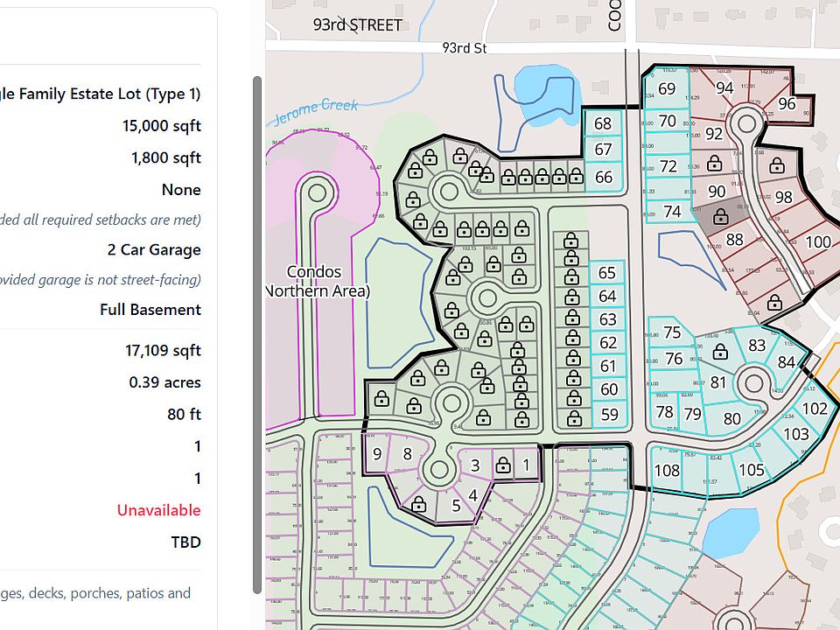The width and height of the screenshot is (840, 630).
Task: Select lot 66 on the map
Action: pos(604,178)
